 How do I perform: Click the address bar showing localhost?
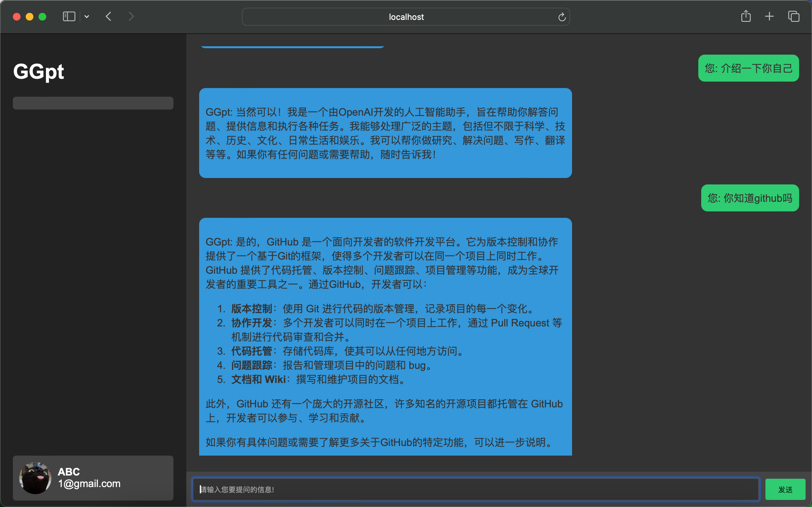click(x=406, y=17)
